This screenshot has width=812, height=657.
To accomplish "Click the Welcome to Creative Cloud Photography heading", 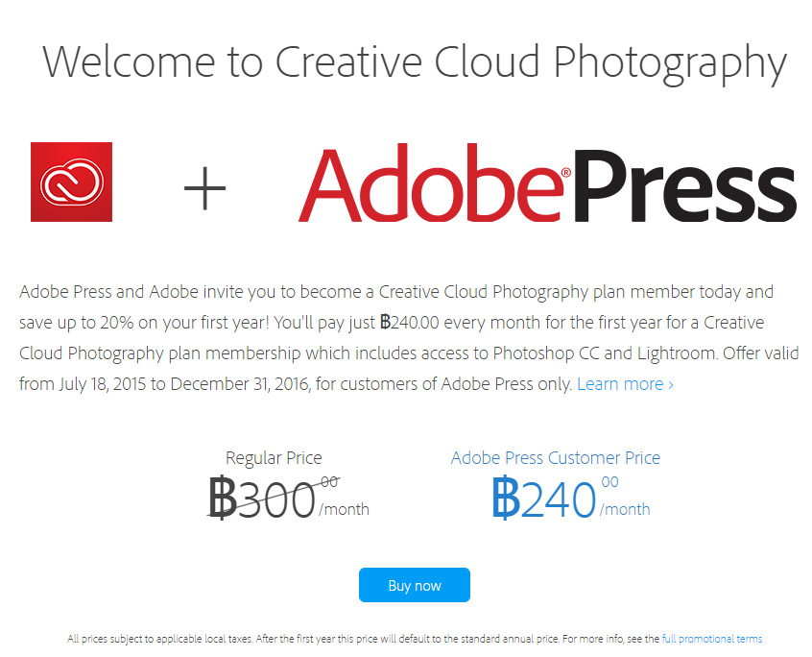I will point(415,61).
